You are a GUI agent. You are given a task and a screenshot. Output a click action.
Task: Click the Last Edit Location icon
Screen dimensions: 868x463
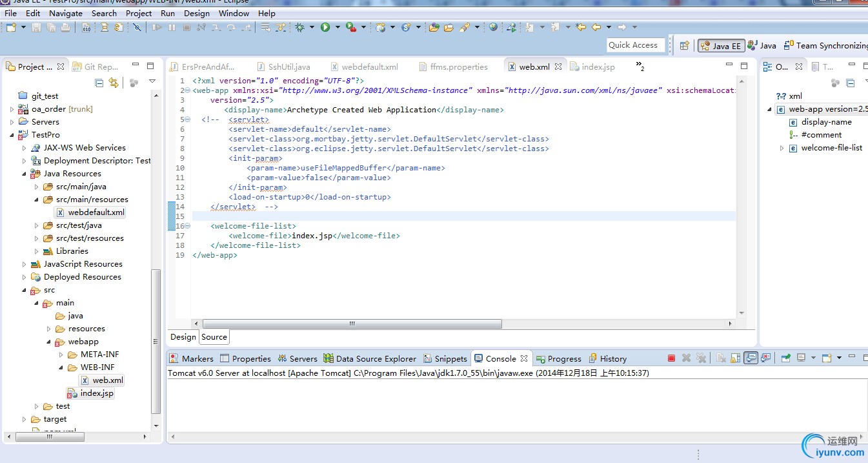click(x=581, y=27)
